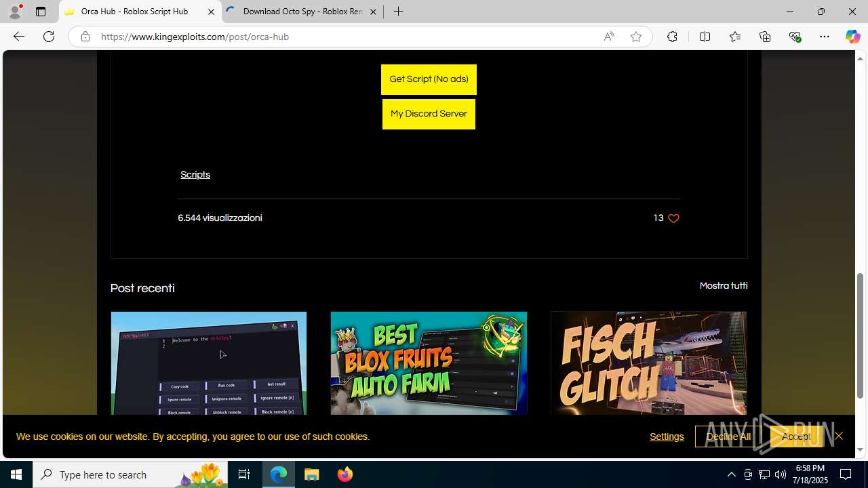Click the taskbar search box
This screenshot has width=868, height=488.
tap(131, 474)
